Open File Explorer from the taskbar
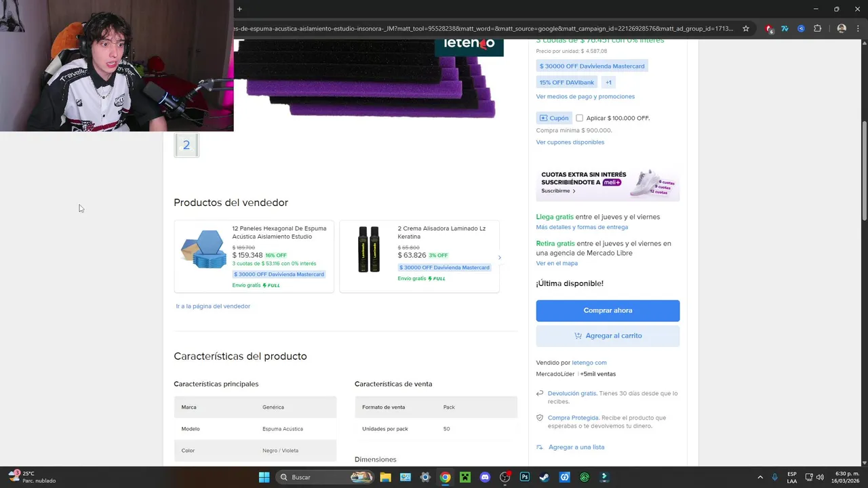This screenshot has width=868, height=488. (385, 477)
